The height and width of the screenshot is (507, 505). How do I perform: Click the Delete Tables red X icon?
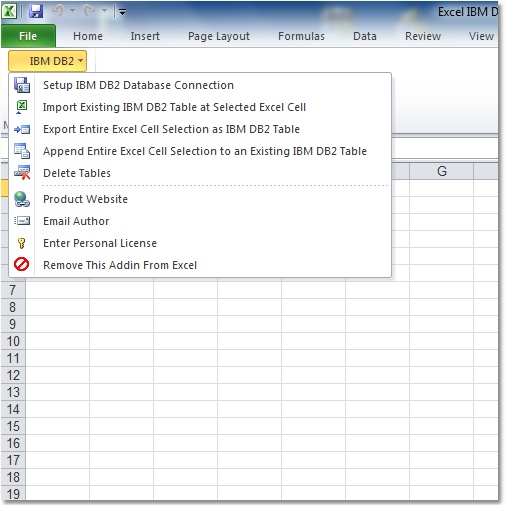click(x=22, y=173)
